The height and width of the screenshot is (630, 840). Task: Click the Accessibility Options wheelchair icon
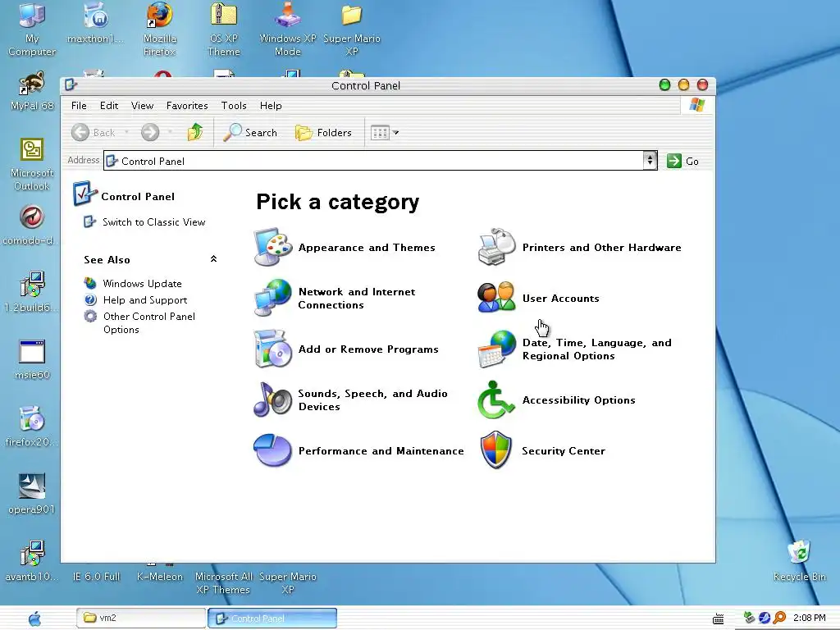[x=495, y=399]
